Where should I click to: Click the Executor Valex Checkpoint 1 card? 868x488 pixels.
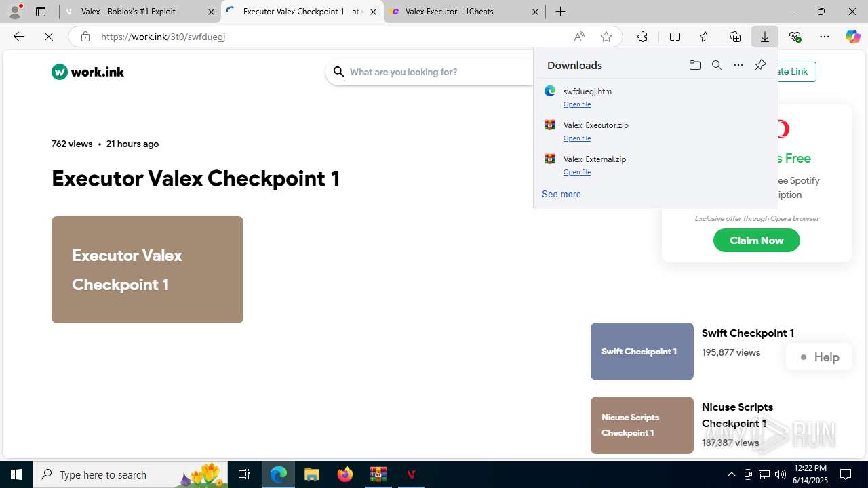click(147, 270)
